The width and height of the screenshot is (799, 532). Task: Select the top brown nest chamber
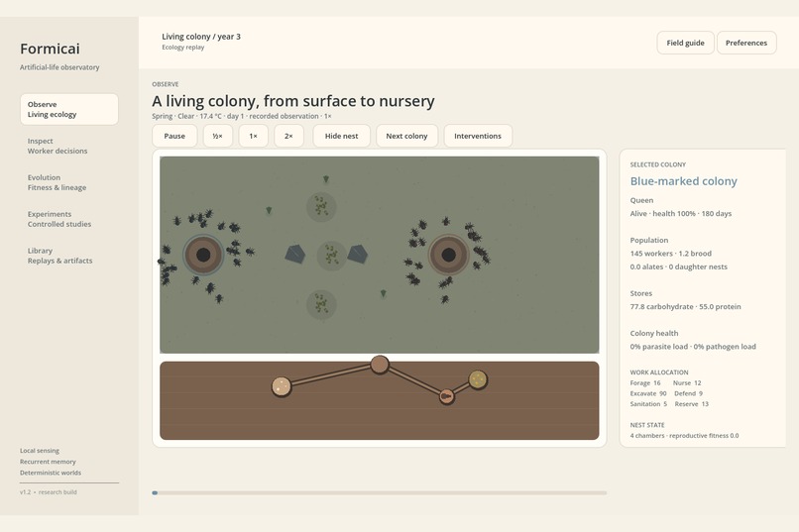click(x=380, y=365)
